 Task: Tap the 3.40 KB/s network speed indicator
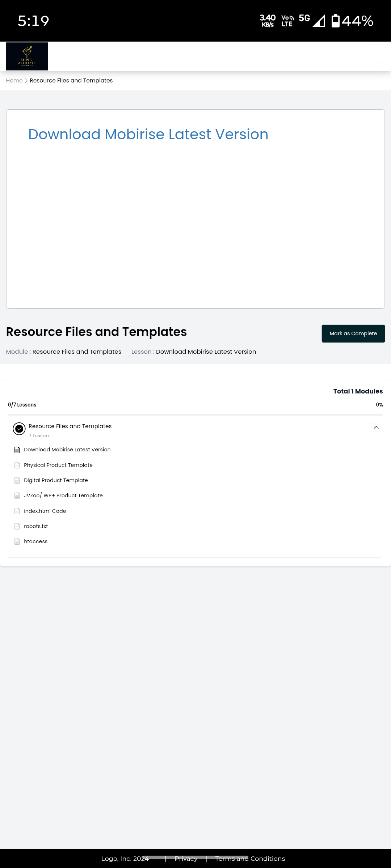268,21
